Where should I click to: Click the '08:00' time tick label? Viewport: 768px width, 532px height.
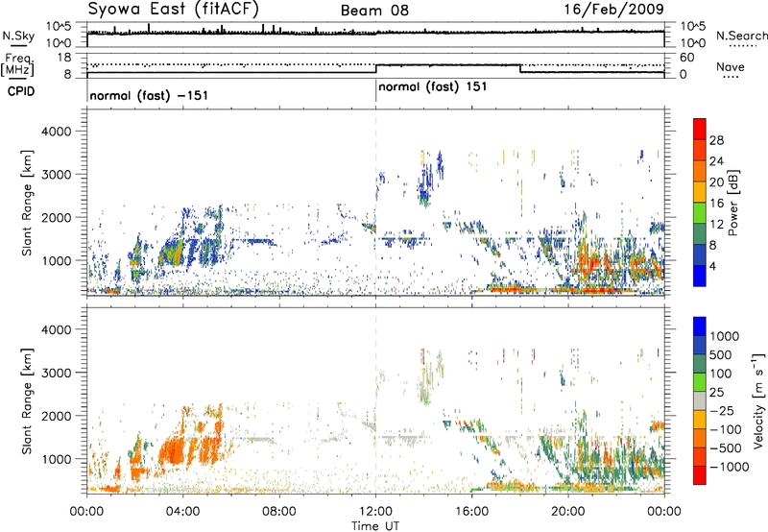(x=279, y=512)
